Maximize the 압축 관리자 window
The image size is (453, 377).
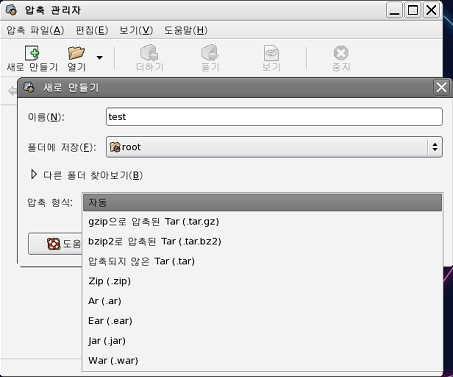pos(413,10)
